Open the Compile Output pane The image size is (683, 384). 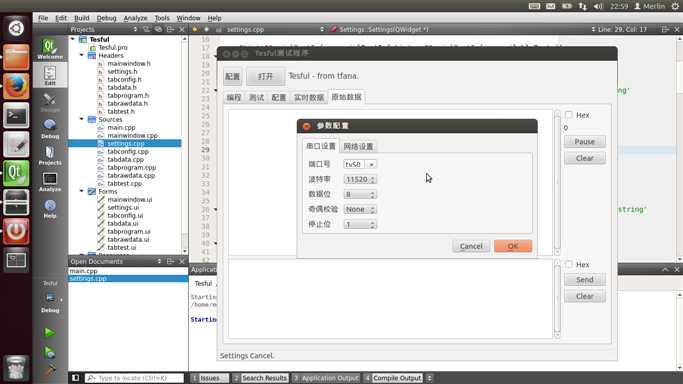[395, 377]
